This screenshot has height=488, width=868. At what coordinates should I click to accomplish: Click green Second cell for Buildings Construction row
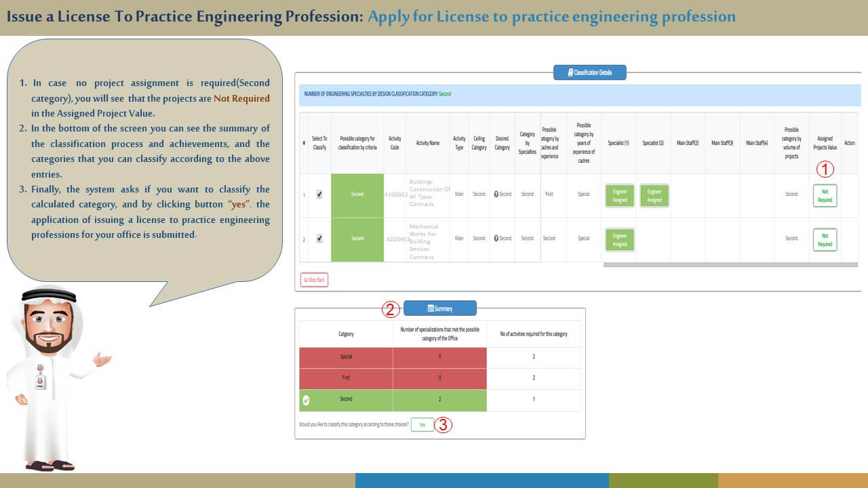(x=357, y=195)
